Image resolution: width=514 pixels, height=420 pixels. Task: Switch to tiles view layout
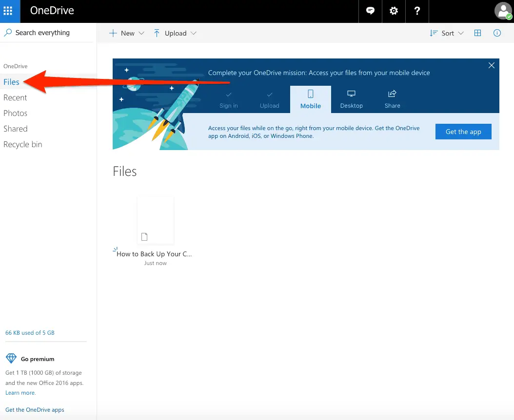pyautogui.click(x=477, y=33)
